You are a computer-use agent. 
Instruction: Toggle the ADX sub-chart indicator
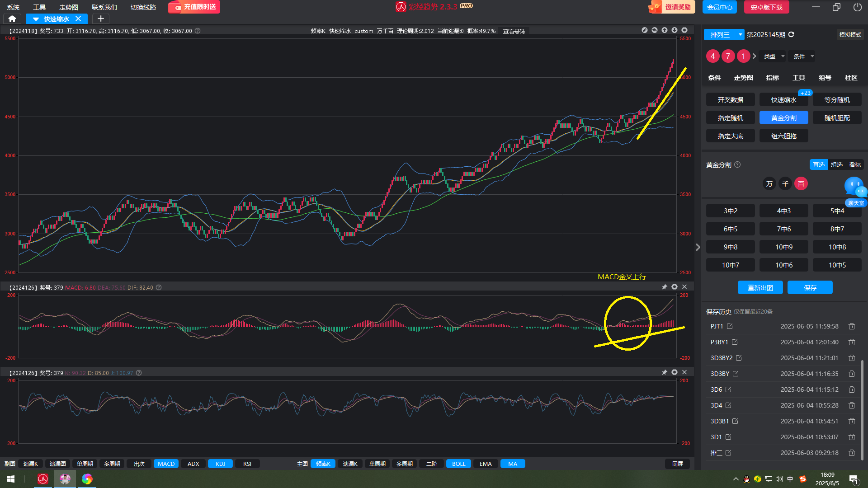[193, 464]
